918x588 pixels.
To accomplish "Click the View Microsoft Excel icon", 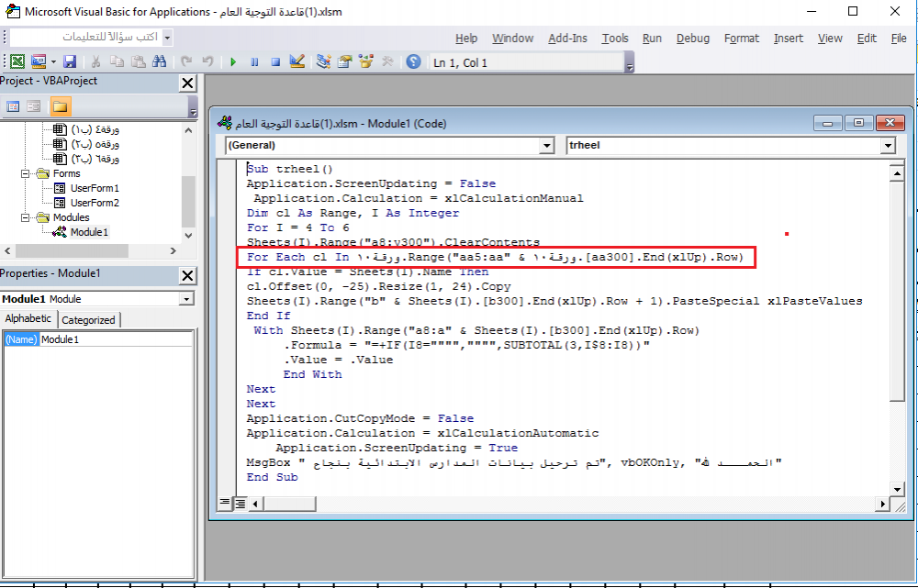I will tap(17, 61).
